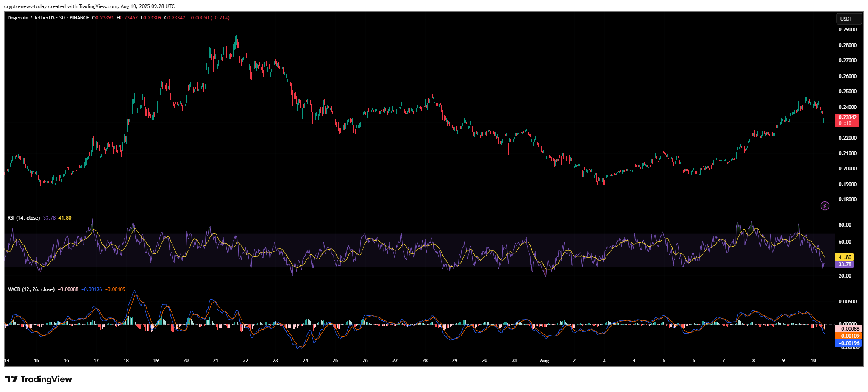Click the date 21 on time axis
Viewport: 868px width, 392px height.
tap(216, 361)
